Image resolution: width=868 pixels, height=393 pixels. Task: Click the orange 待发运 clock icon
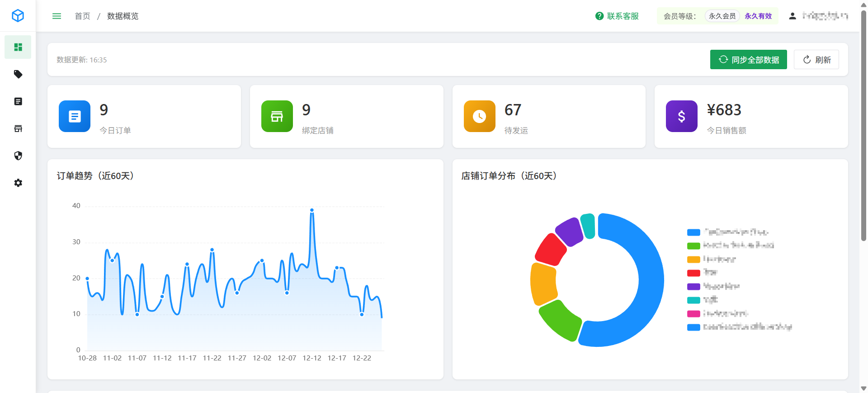[x=480, y=116]
